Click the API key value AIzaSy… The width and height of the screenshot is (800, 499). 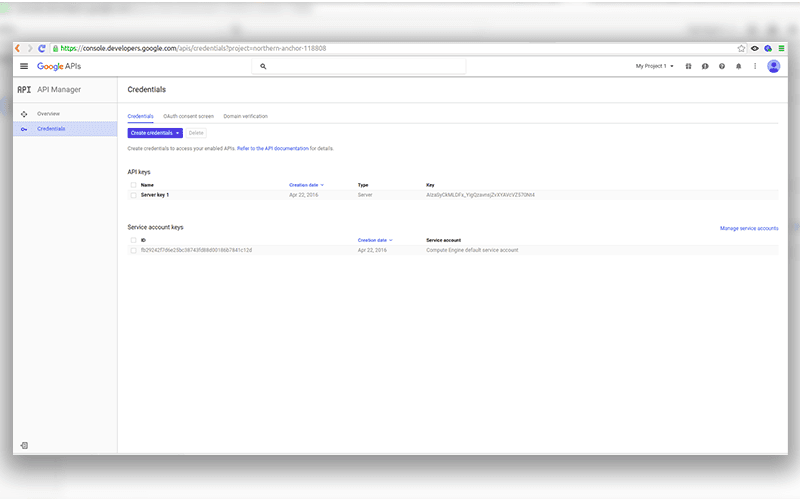(480, 195)
